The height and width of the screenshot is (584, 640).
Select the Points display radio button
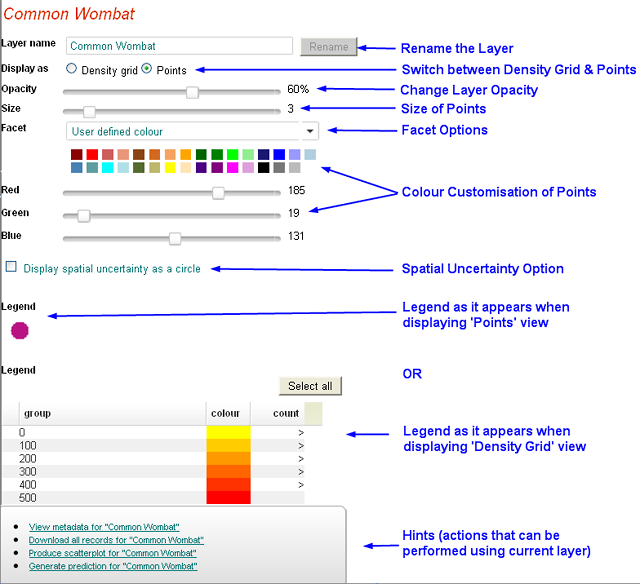(147, 69)
